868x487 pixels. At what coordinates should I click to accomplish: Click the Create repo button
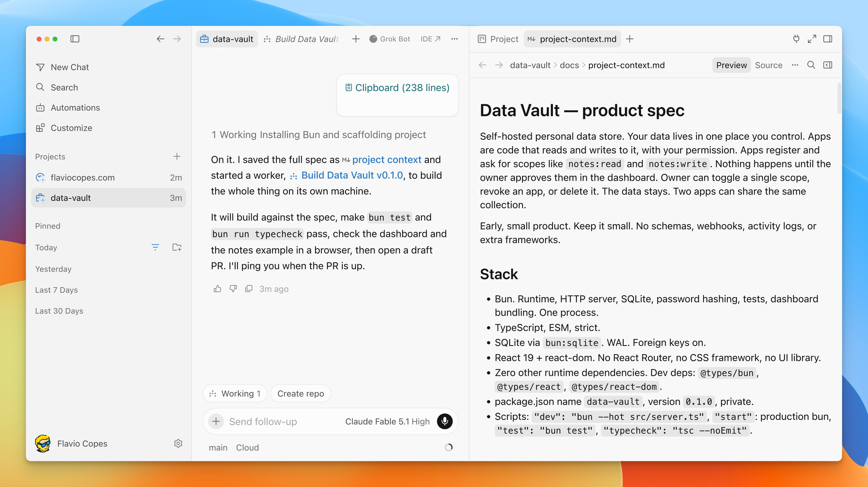point(300,394)
